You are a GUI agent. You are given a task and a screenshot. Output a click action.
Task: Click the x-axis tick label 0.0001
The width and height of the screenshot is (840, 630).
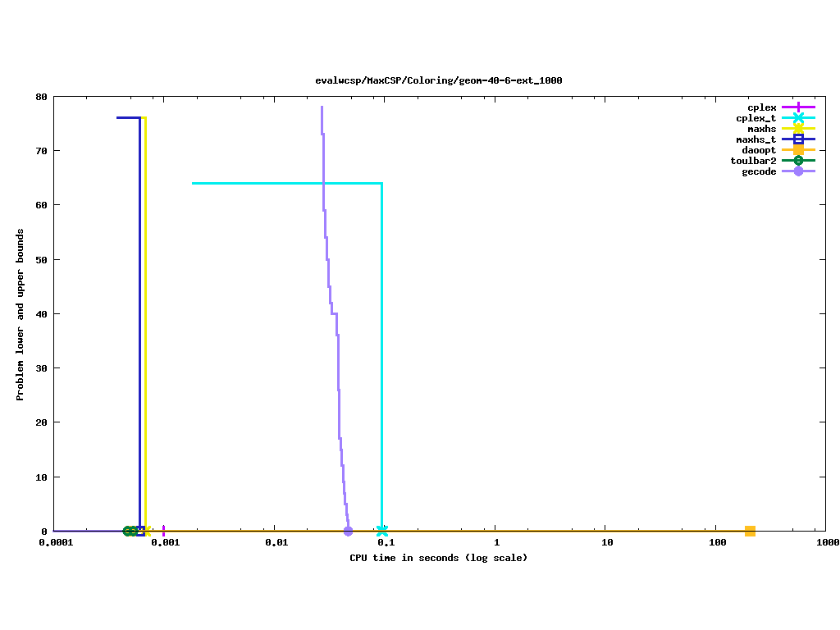click(x=54, y=543)
